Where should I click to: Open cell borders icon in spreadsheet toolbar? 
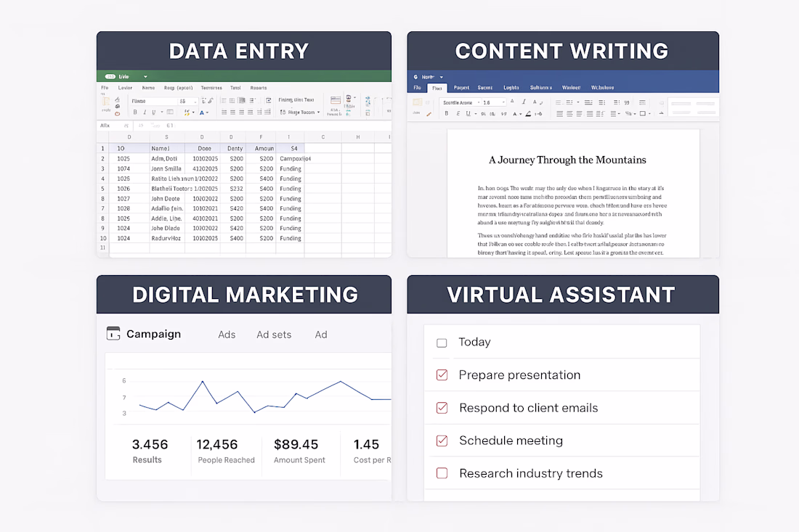click(x=170, y=112)
